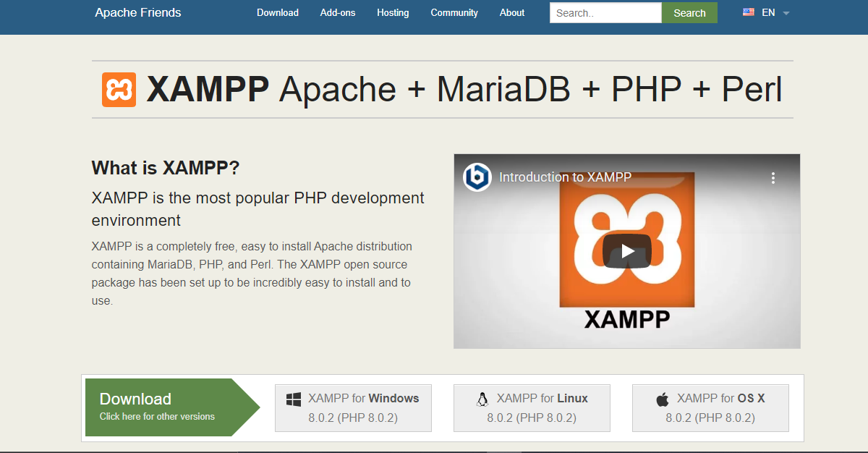Click the 'What is XAMPP?' heading
Screen dimensions: 868x453
point(165,168)
